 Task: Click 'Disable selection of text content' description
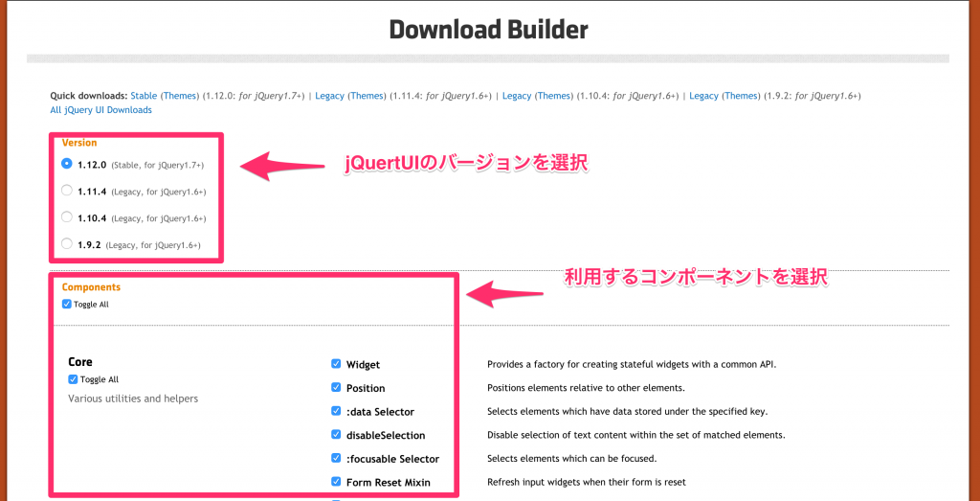click(x=636, y=435)
